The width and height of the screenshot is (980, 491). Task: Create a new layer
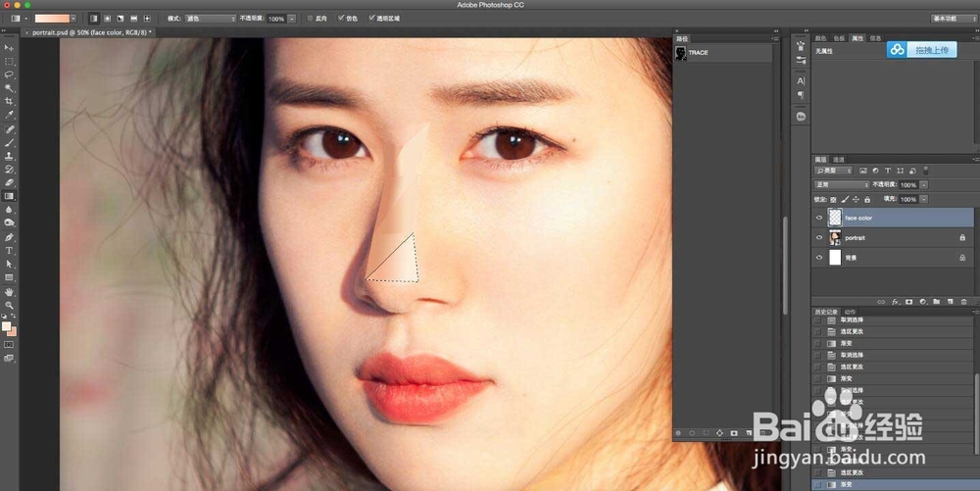pyautogui.click(x=950, y=302)
